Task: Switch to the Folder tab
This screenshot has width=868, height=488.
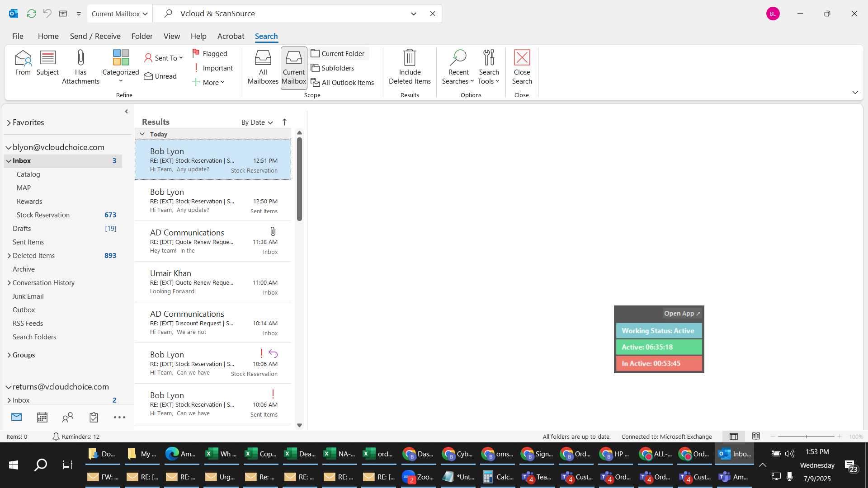Action: (x=142, y=36)
